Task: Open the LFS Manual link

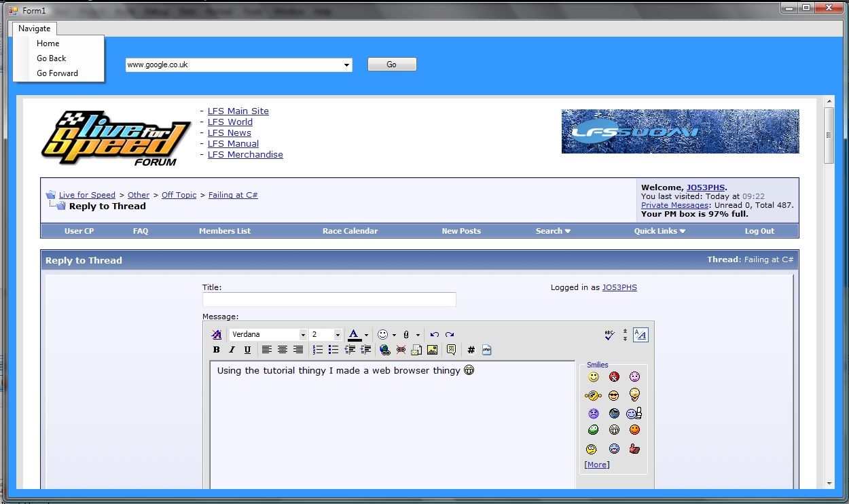Action: [x=233, y=144]
